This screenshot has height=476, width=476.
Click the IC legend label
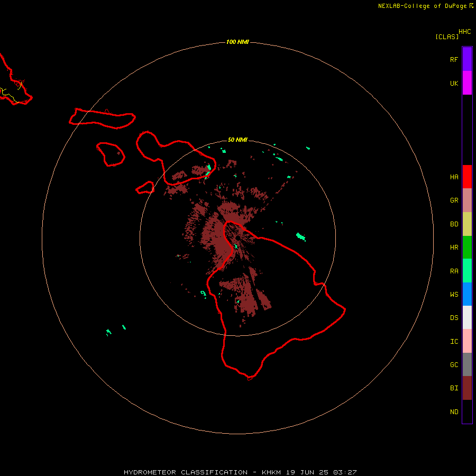click(454, 341)
